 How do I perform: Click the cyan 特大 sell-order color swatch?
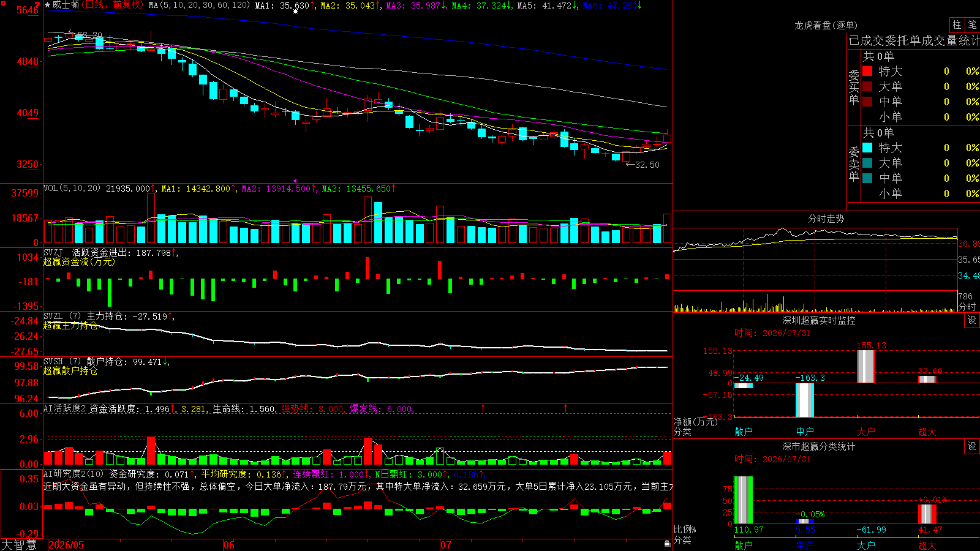click(x=867, y=148)
